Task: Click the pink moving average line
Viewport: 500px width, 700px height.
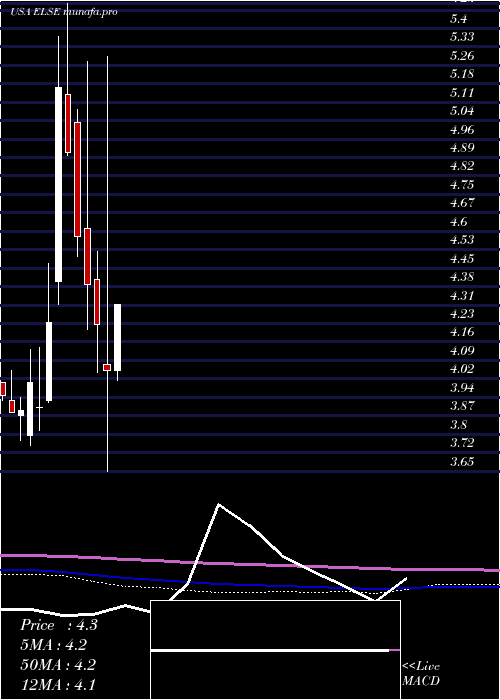Action: click(x=250, y=564)
